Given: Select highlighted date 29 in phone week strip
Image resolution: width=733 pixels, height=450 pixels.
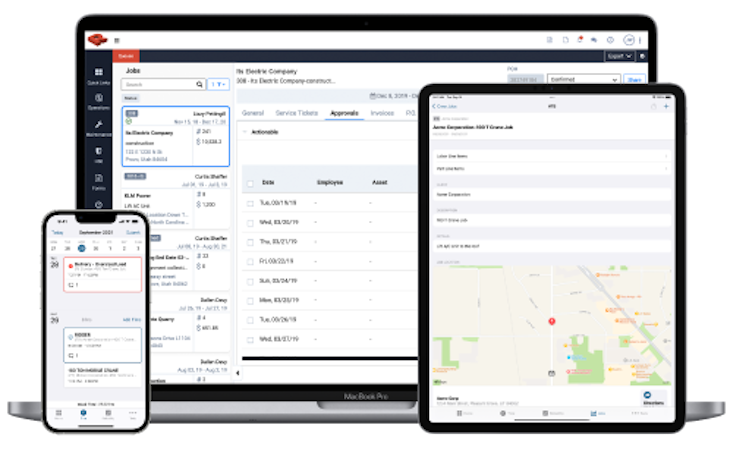Looking at the screenshot, I should click(x=82, y=248).
